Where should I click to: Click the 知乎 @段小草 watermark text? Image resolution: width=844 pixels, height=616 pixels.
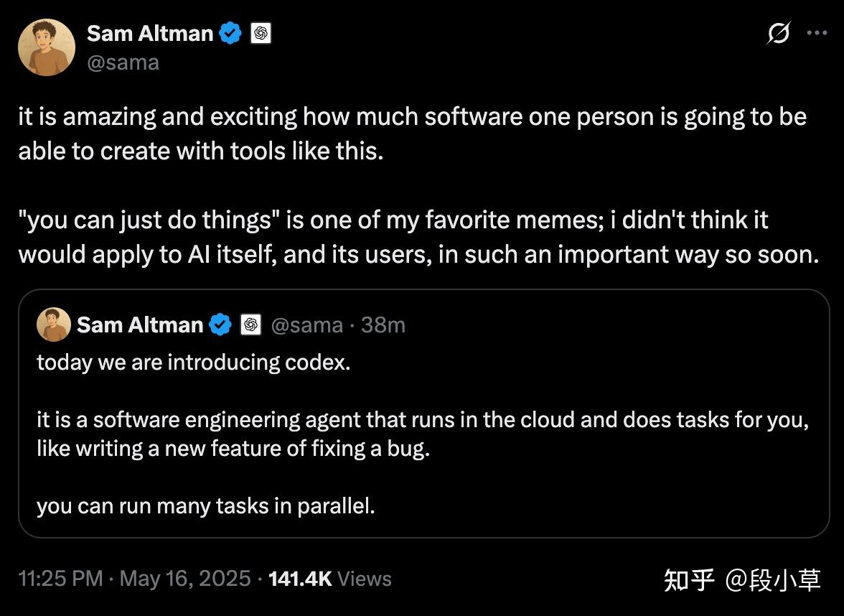coord(741,579)
